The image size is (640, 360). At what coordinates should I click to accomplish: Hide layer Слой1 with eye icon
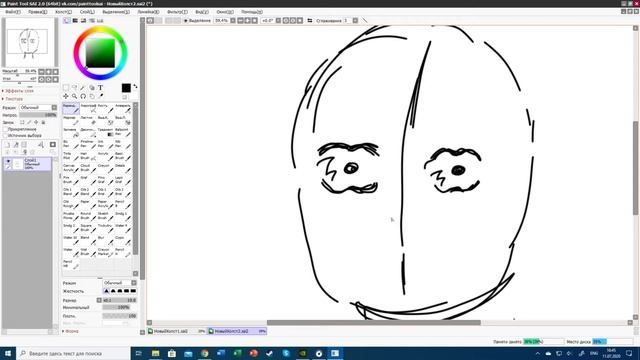[8, 161]
